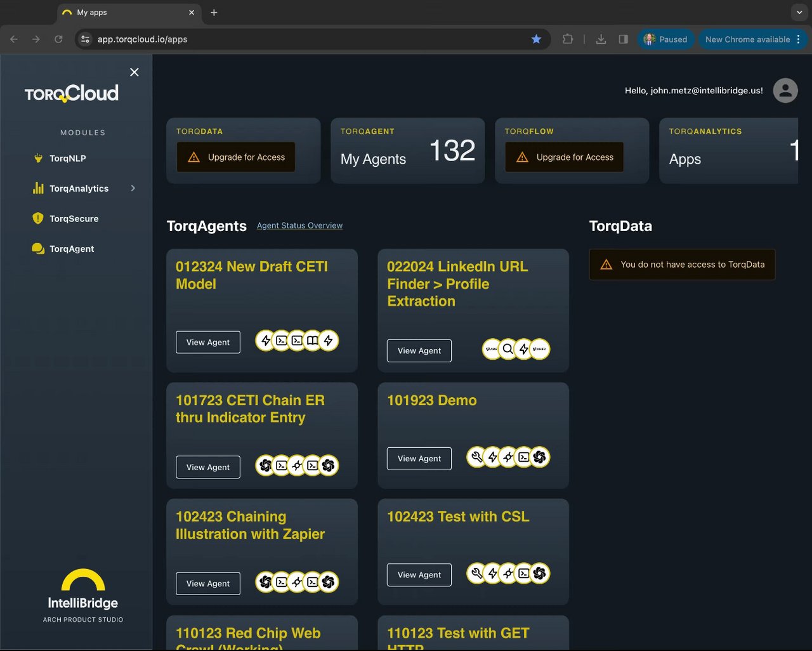
Task: Click the Paused profile button
Action: pos(666,39)
